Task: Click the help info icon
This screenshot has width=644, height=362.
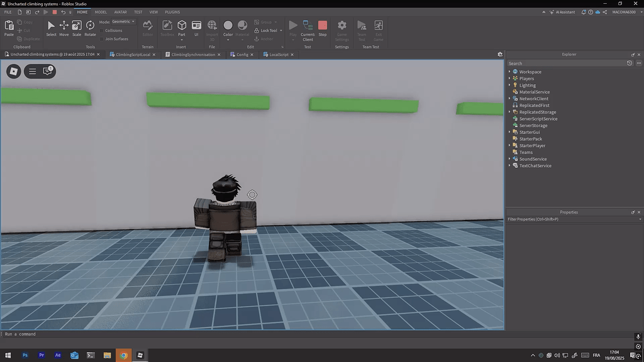Action: [x=591, y=12]
